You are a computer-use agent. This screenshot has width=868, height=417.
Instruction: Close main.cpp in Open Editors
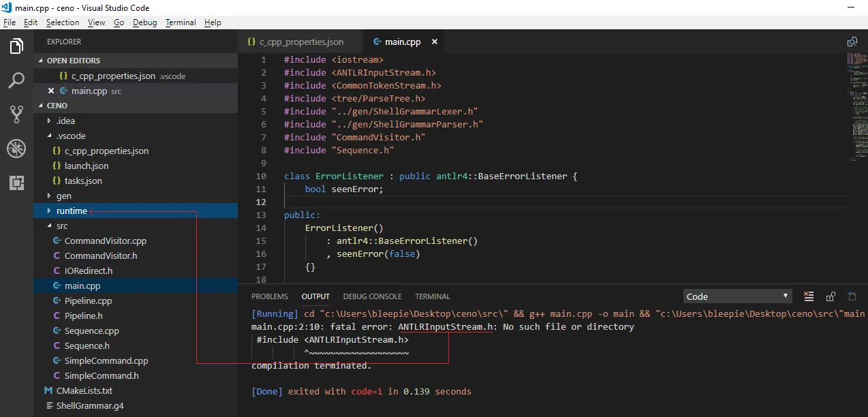[x=51, y=91]
